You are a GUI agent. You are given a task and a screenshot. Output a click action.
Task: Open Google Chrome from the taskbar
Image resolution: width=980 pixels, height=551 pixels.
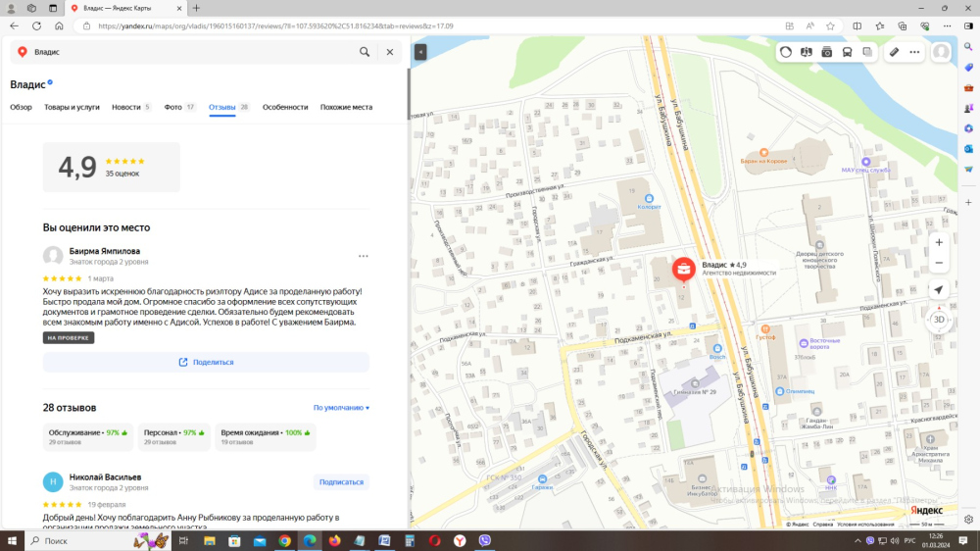(284, 541)
